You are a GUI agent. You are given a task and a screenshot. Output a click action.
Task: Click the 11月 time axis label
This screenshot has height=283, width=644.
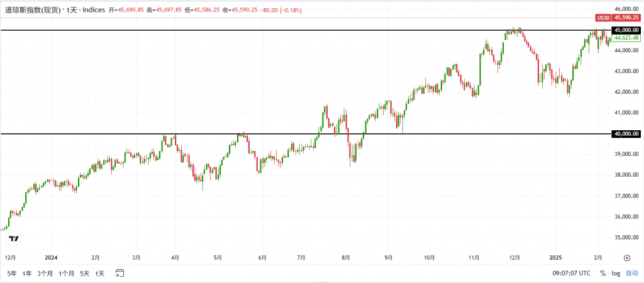click(x=474, y=258)
